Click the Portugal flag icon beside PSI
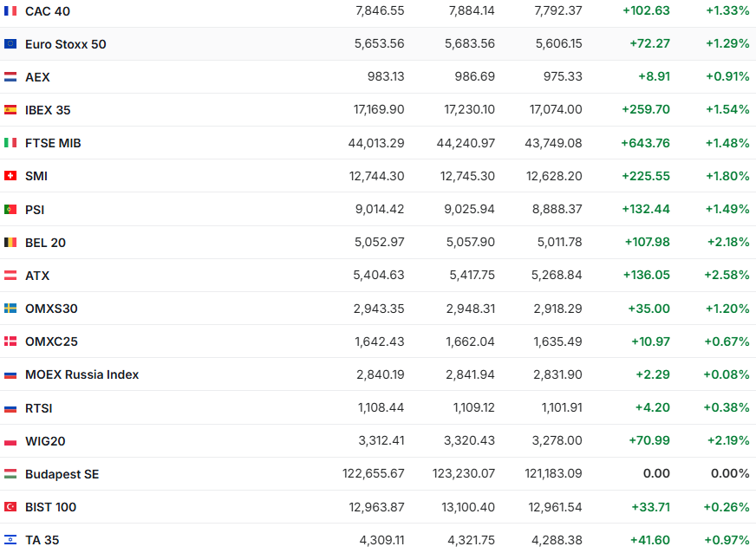 (x=10, y=210)
